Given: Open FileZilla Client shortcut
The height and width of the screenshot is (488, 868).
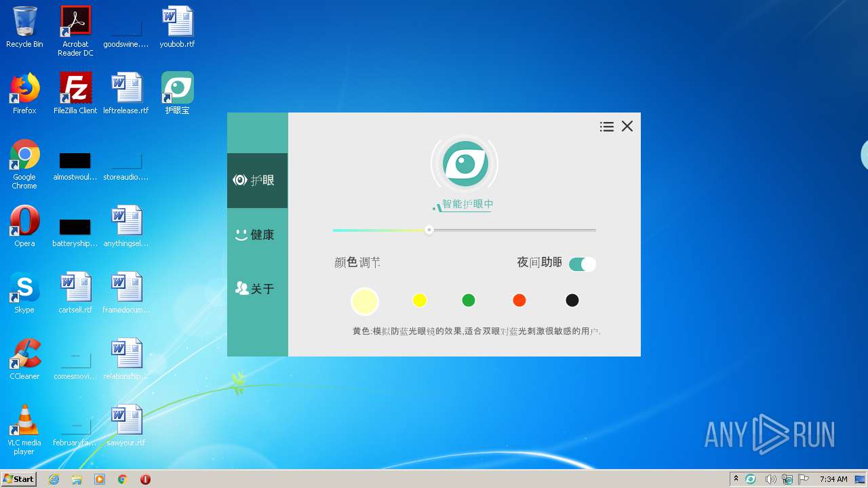Looking at the screenshot, I should (x=75, y=94).
